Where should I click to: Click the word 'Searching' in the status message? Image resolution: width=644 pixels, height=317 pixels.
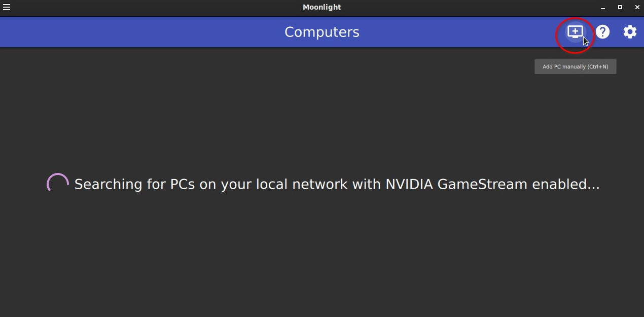109,184
